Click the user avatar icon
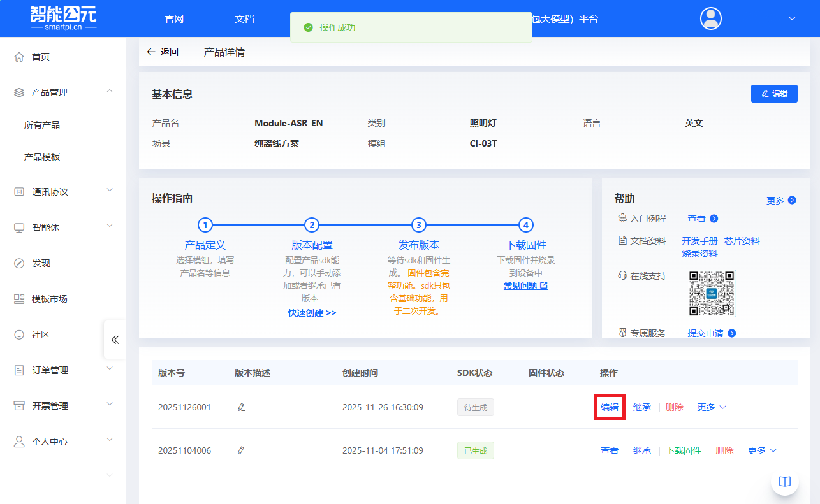 [710, 18]
